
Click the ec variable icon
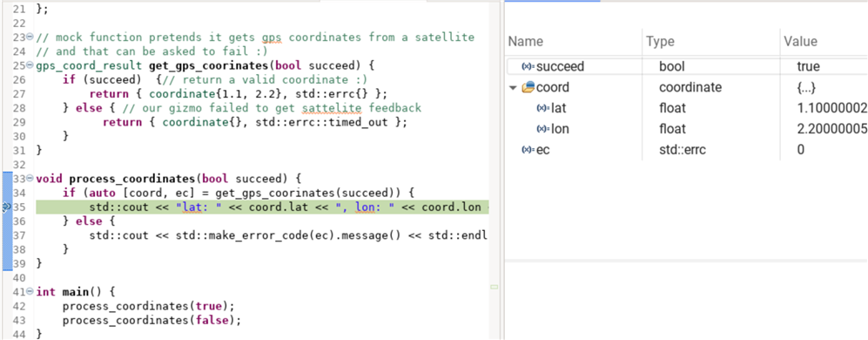[528, 150]
